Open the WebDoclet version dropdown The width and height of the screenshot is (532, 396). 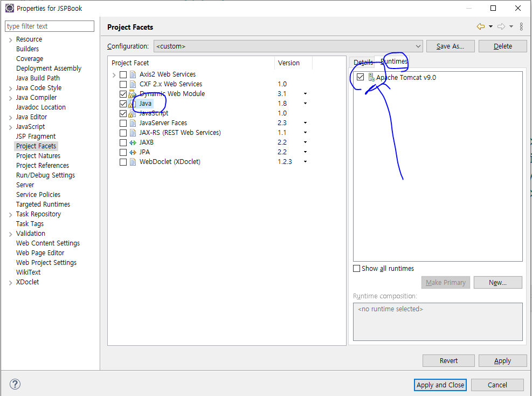point(306,162)
